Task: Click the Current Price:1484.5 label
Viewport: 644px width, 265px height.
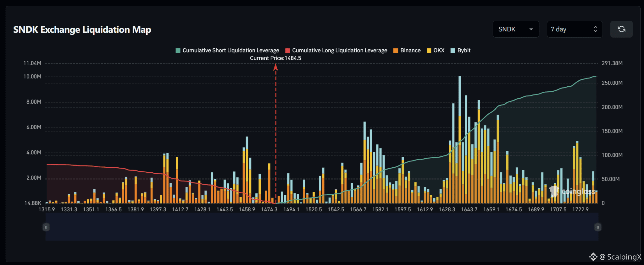Action: (275, 58)
